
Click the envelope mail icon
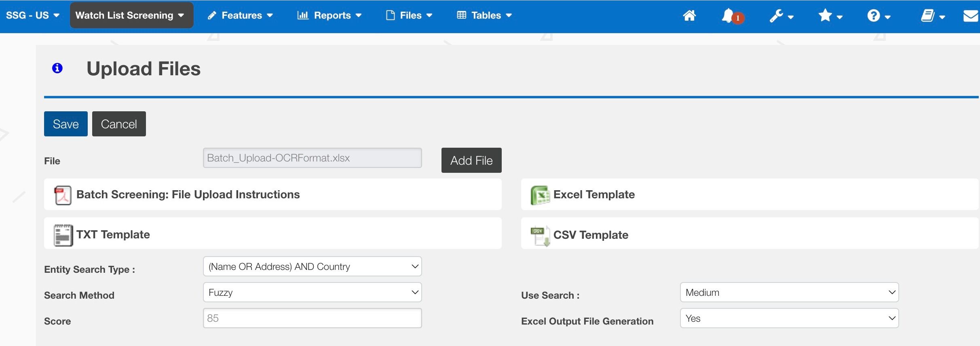point(971,16)
